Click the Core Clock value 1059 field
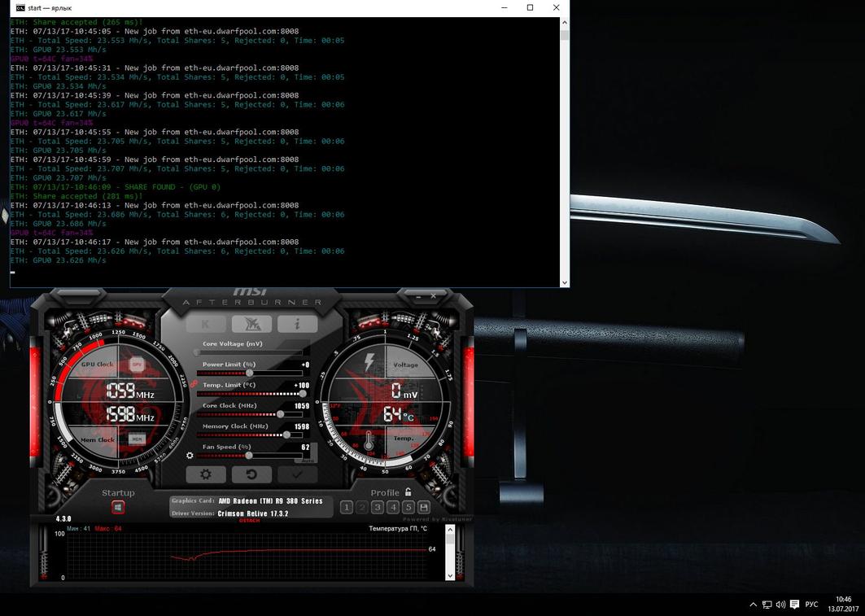Screen dimensions: 865x616 [x=302, y=406]
